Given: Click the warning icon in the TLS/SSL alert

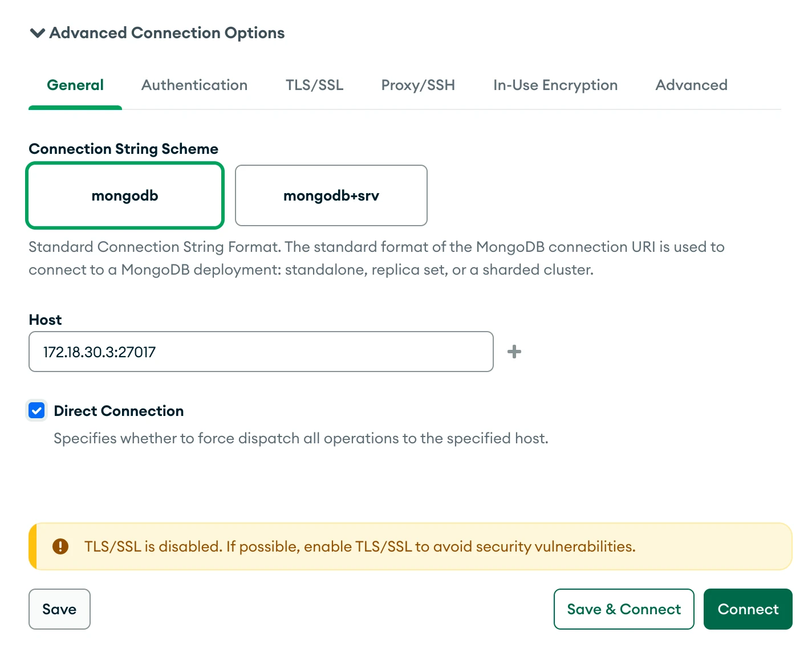Looking at the screenshot, I should [61, 546].
